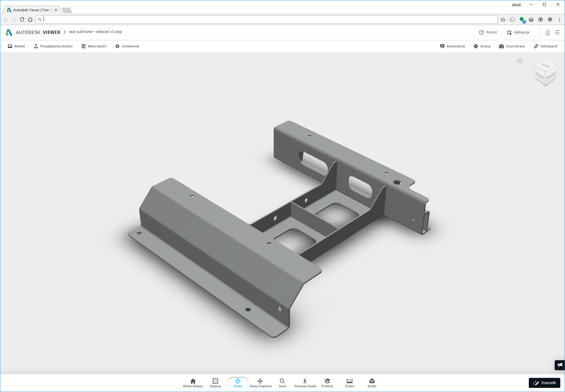This screenshot has width=565, height=392.
Task: Activate the Zmierz measure tool
Action: coord(349,383)
